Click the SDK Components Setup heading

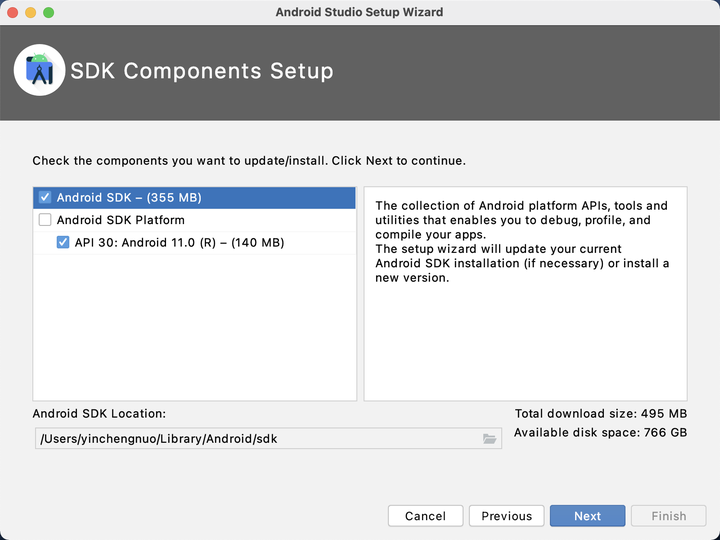click(202, 71)
